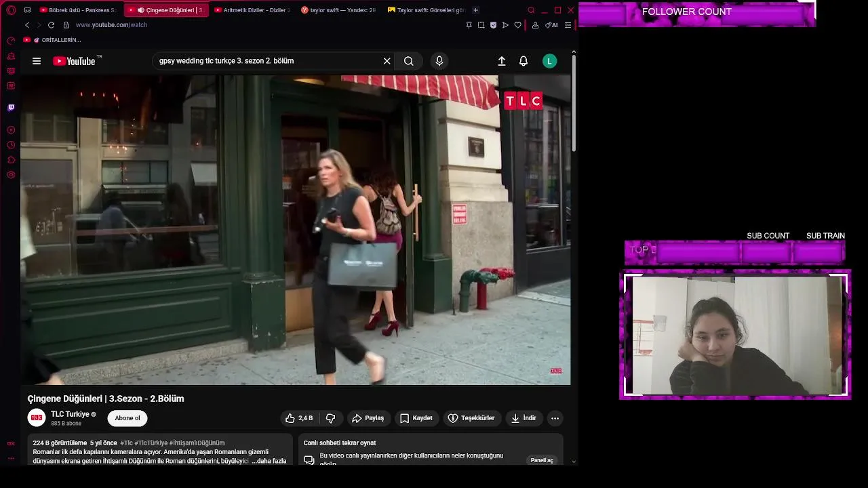Click the 224 B görüntüleme text
The image size is (868, 488).
click(x=60, y=443)
